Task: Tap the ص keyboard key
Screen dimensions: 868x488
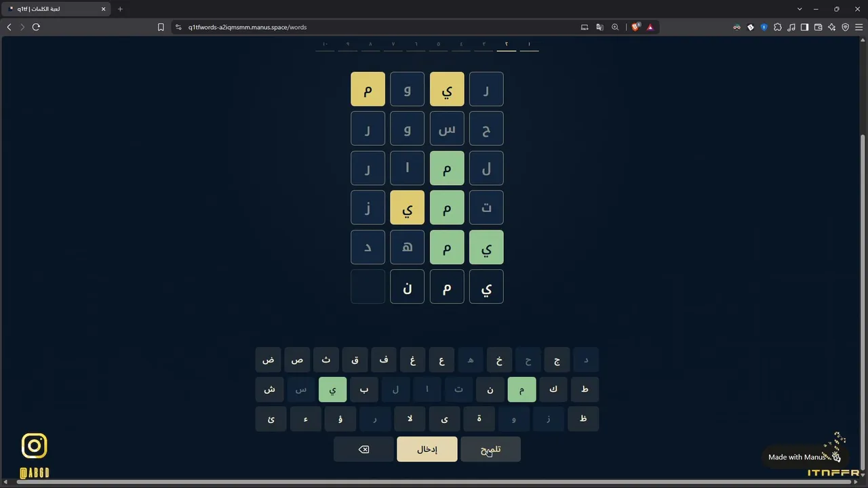Action: [297, 360]
